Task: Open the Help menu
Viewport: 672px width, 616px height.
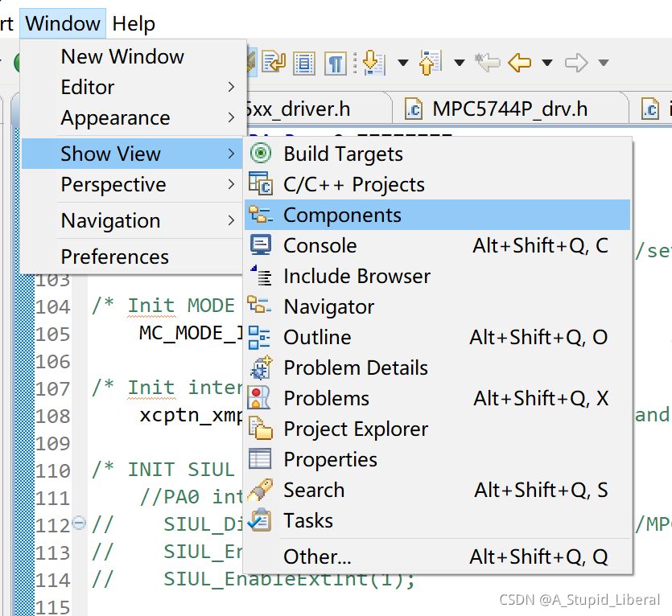Action: (x=134, y=23)
